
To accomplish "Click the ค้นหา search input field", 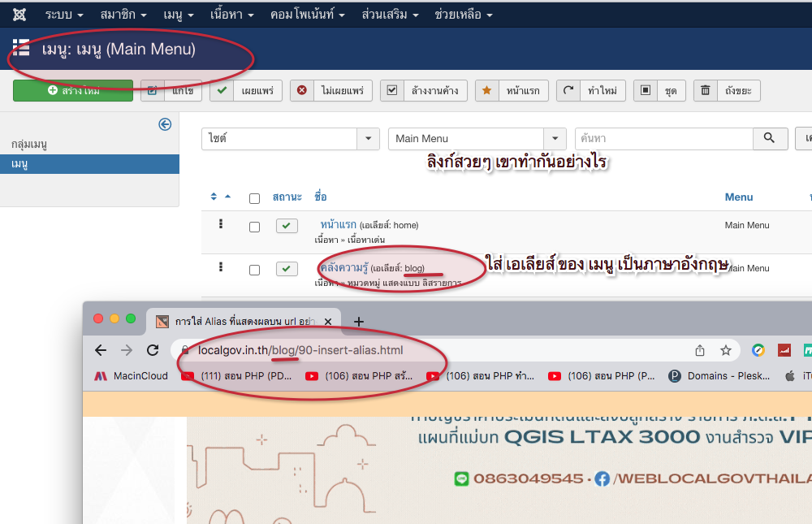I will point(663,139).
